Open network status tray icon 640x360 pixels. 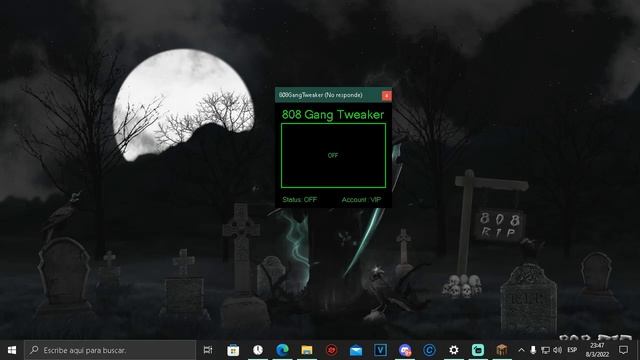pyautogui.click(x=545, y=350)
